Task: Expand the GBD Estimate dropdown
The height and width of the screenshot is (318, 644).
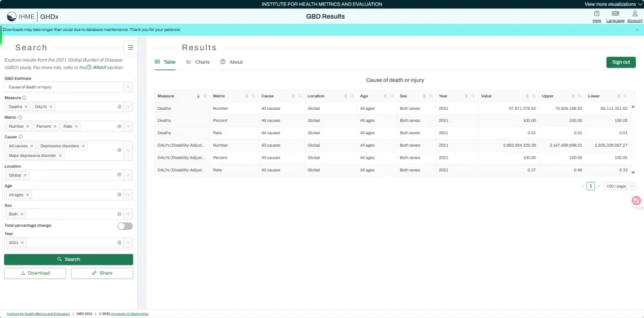Action: coord(129,87)
